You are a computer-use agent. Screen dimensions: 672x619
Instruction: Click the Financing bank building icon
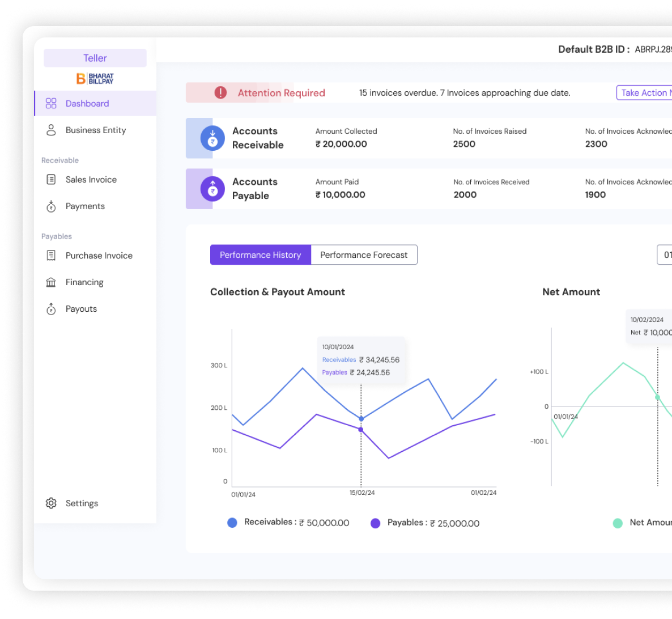[51, 282]
